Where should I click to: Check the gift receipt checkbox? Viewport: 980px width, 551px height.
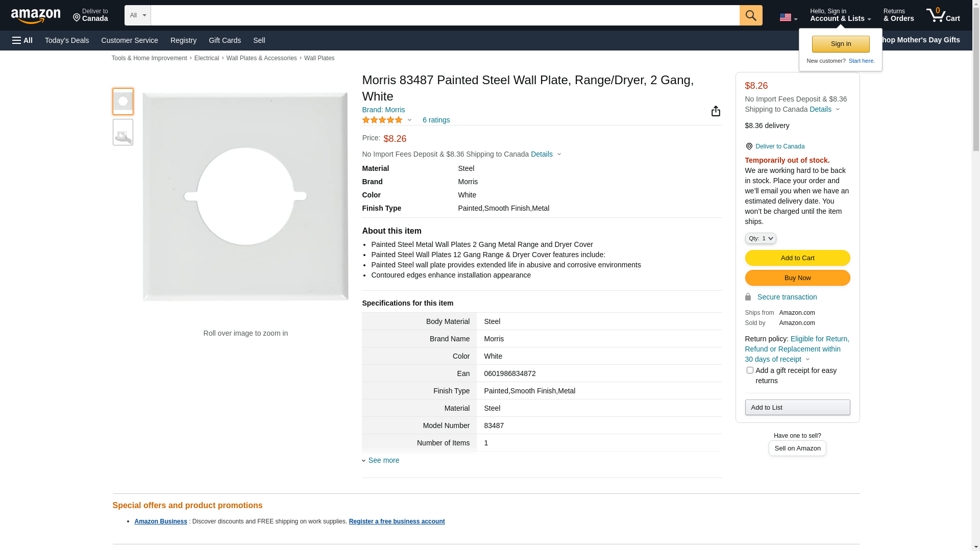pos(750,370)
